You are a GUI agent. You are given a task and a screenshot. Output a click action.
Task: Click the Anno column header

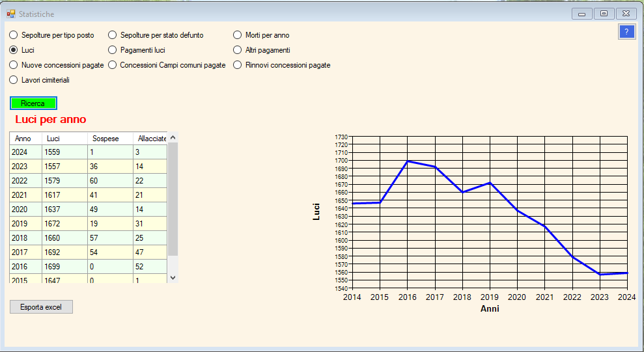pyautogui.click(x=23, y=139)
